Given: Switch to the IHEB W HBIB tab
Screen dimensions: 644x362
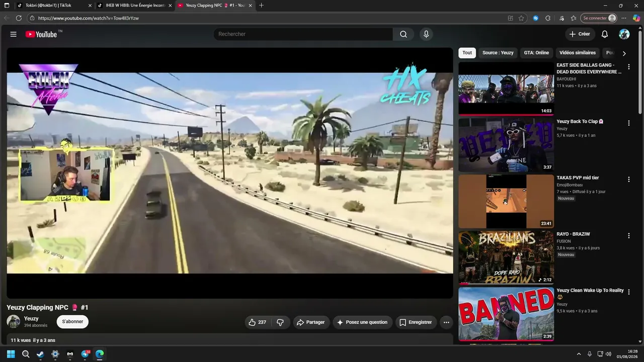Looking at the screenshot, I should click(x=135, y=6).
